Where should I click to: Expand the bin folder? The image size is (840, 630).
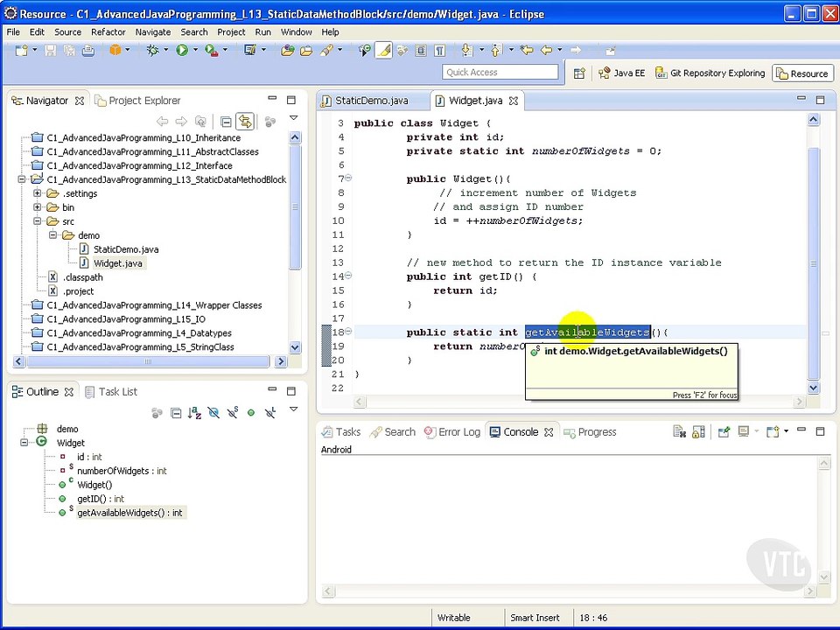coord(37,207)
